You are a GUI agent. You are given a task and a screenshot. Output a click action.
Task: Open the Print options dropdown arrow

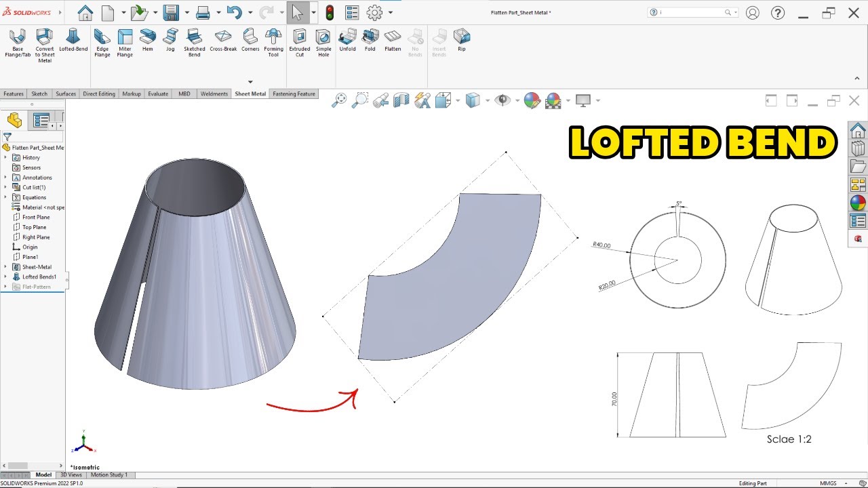click(x=218, y=12)
